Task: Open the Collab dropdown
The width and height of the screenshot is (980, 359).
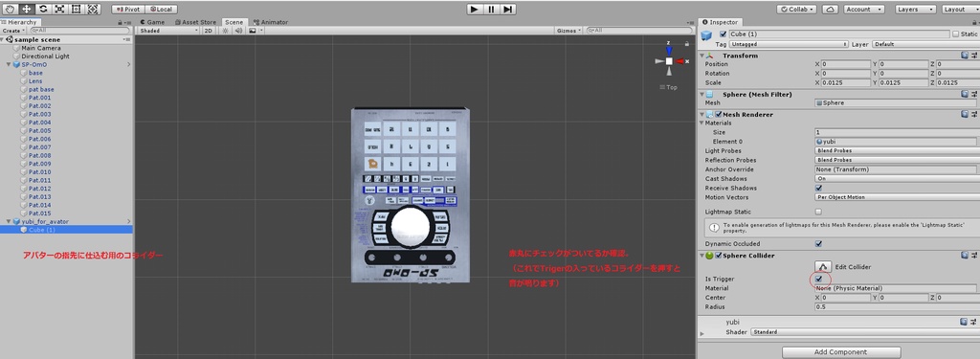Action: click(797, 10)
